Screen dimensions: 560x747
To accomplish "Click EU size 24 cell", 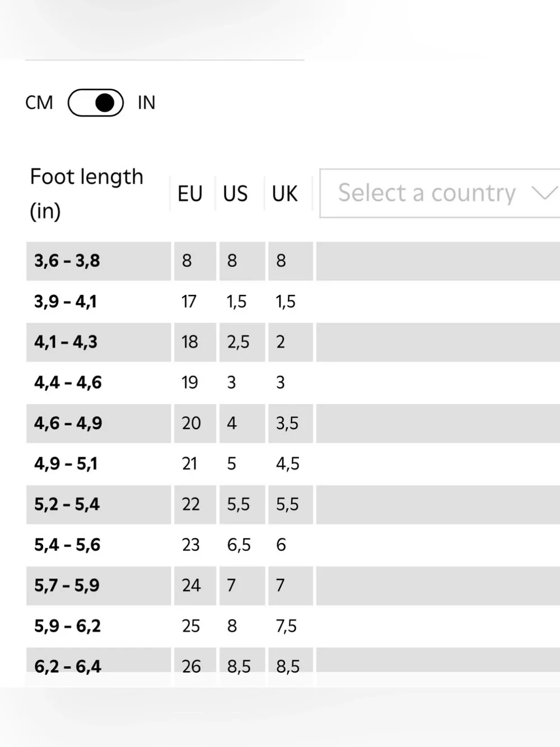I will pos(195,586).
